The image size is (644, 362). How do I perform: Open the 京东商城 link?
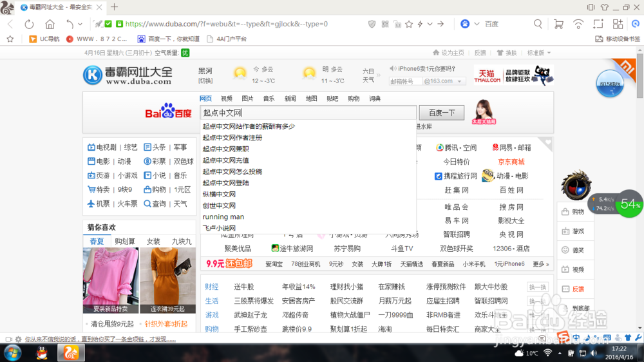click(x=511, y=162)
